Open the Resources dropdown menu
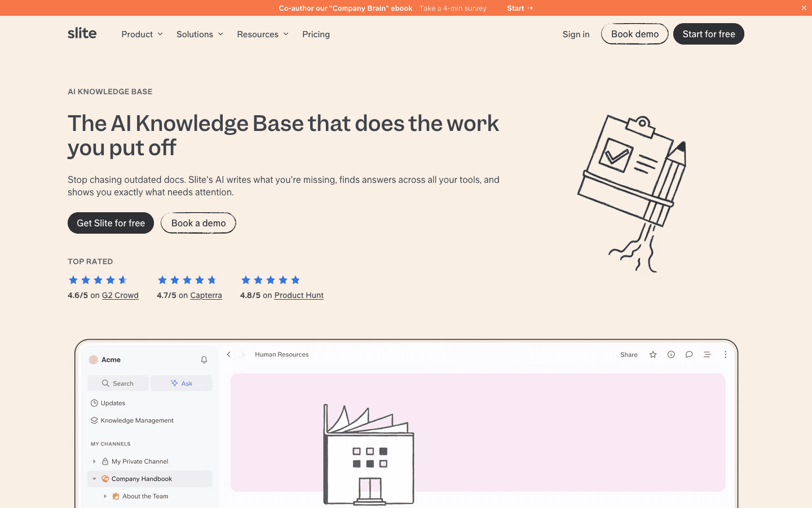The image size is (812, 508). [263, 34]
